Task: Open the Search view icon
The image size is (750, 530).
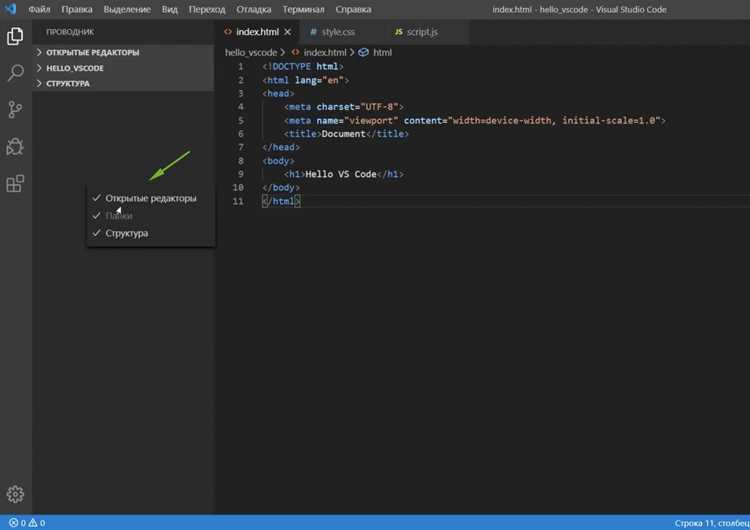Action: coord(15,73)
